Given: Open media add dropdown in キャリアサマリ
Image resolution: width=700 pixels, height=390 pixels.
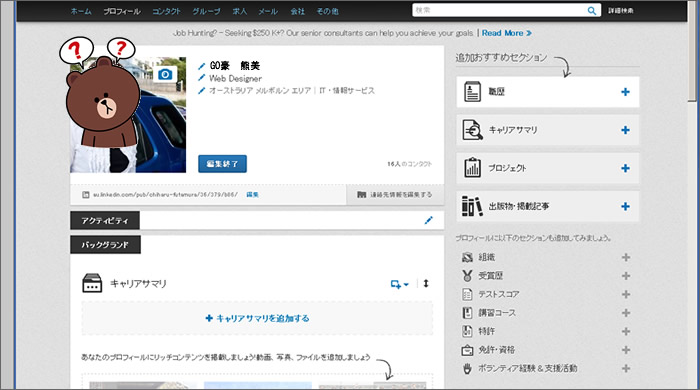Looking at the screenshot, I should point(399,284).
